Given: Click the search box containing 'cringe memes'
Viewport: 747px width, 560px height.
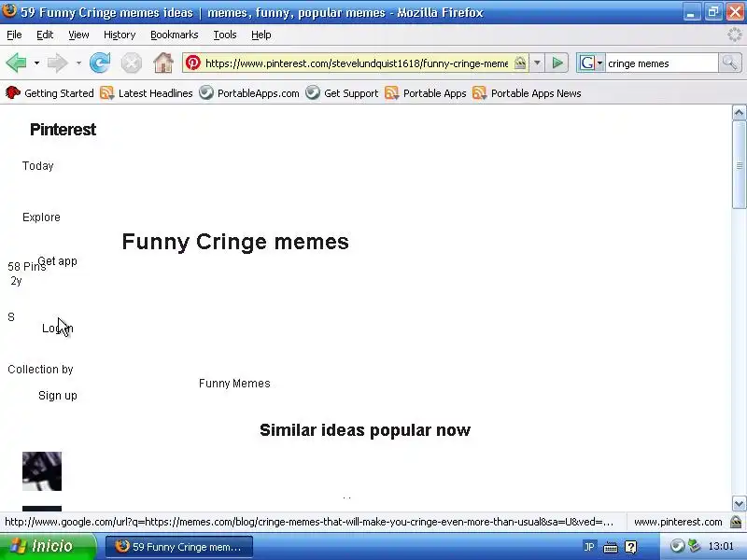Looking at the screenshot, I should point(661,63).
